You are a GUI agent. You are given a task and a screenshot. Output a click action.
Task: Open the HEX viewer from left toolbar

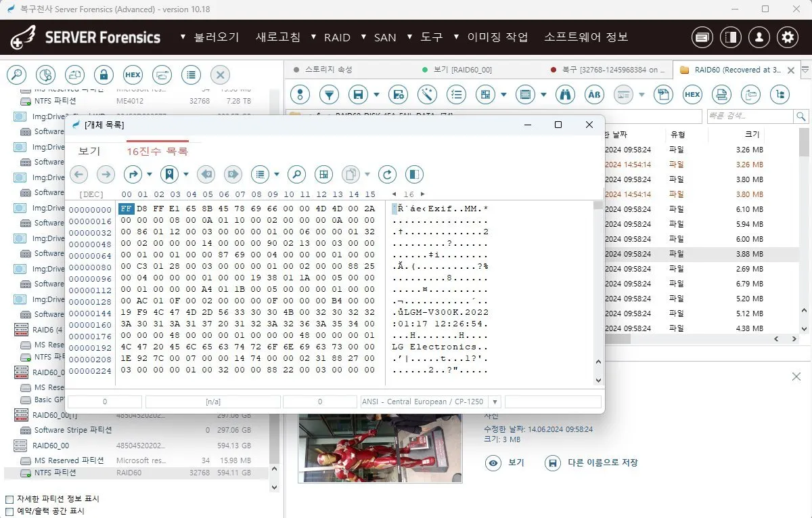[x=133, y=74]
